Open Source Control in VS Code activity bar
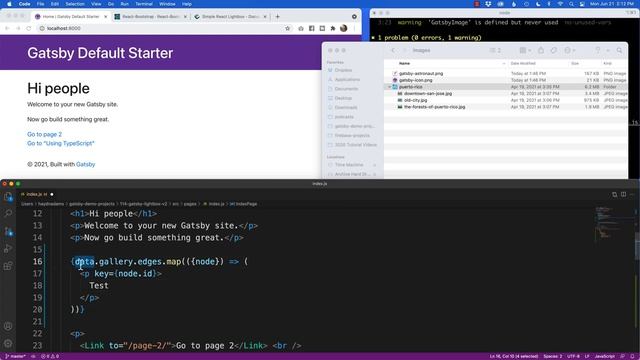640x360 pixels. coord(8,231)
